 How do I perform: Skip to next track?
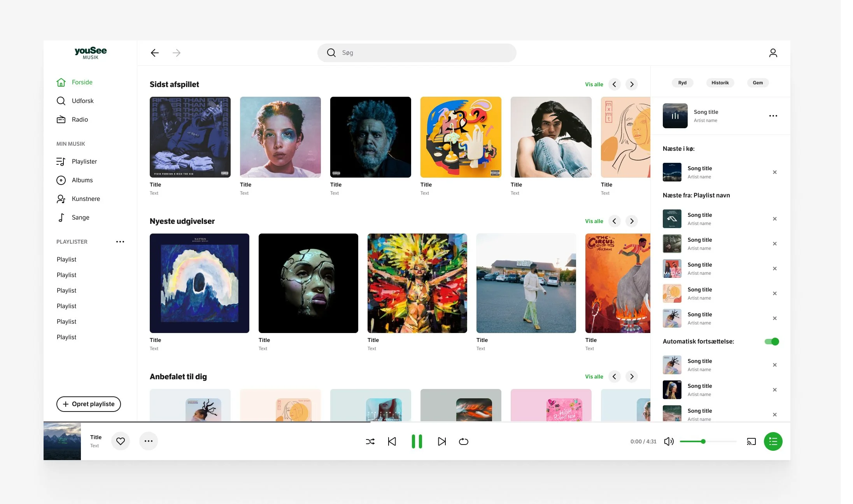pos(442,441)
